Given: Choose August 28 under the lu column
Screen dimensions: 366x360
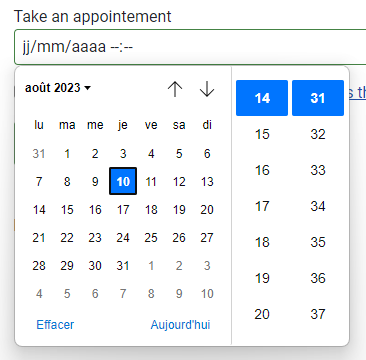Looking at the screenshot, I should point(39,266).
